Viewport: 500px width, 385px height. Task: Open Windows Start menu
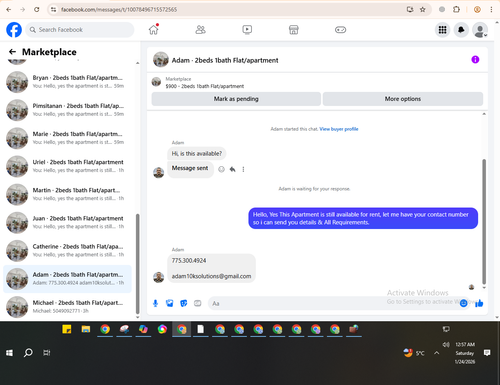coord(9,353)
